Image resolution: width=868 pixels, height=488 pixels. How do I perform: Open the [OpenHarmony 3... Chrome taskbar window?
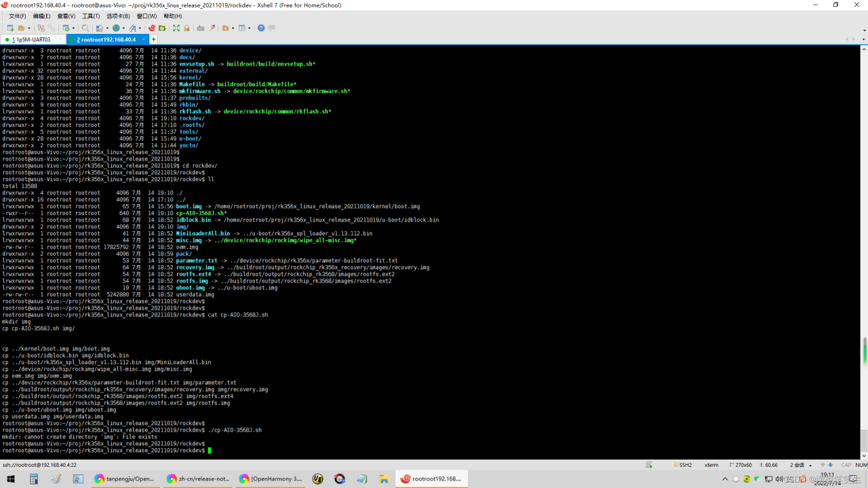(271, 479)
